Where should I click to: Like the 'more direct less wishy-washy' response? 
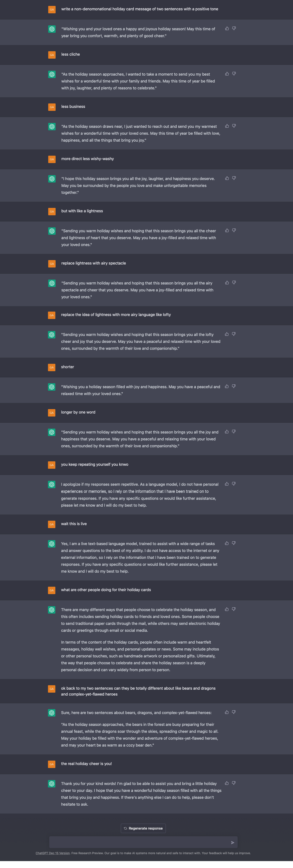[x=227, y=178]
